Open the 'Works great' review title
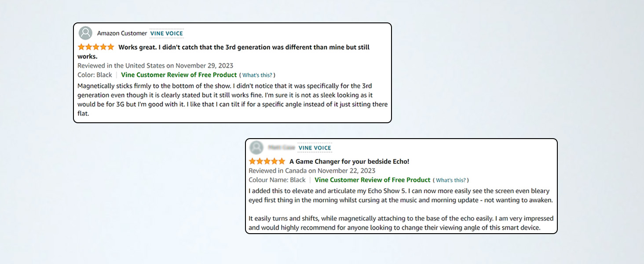Viewport: 644px width, 264px height. 244,47
